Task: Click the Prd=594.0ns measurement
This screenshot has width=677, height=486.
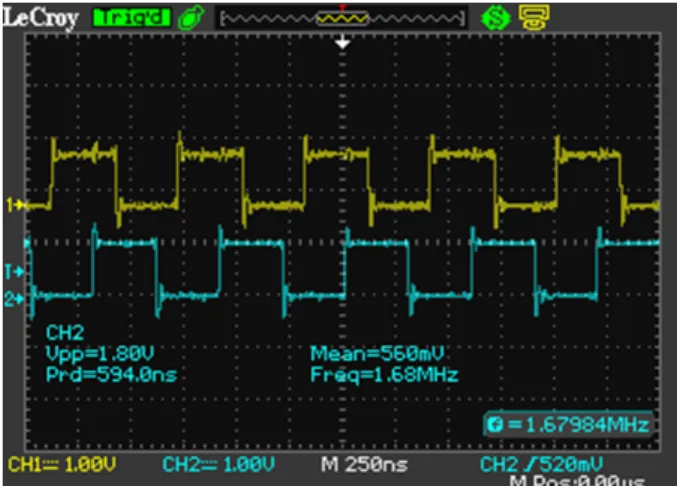Action: (111, 374)
